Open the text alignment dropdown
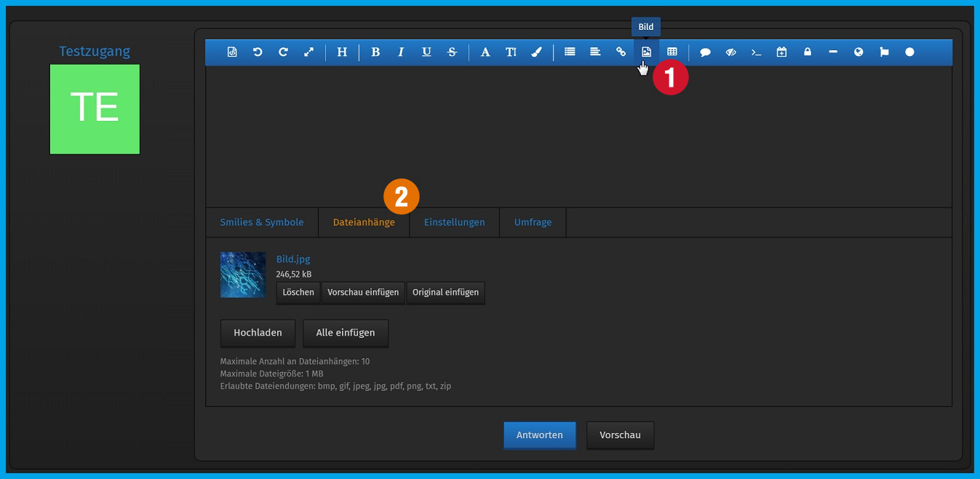Viewport: 980px width, 479px height. click(x=595, y=52)
